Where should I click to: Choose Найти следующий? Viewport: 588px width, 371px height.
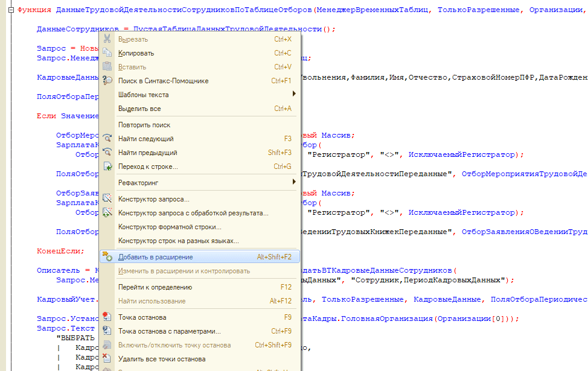click(200, 139)
